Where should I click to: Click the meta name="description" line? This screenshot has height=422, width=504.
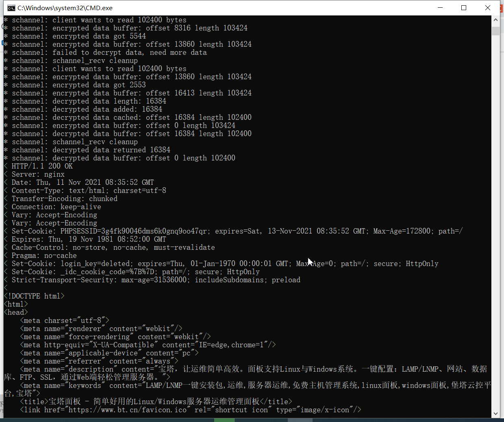[245, 373]
